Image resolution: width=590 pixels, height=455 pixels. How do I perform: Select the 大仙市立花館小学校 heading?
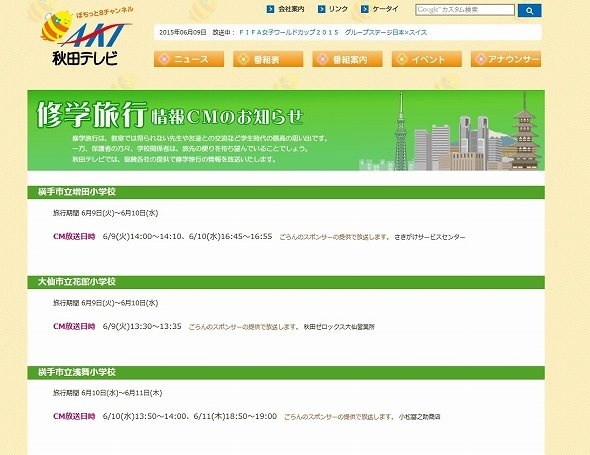[x=76, y=282]
